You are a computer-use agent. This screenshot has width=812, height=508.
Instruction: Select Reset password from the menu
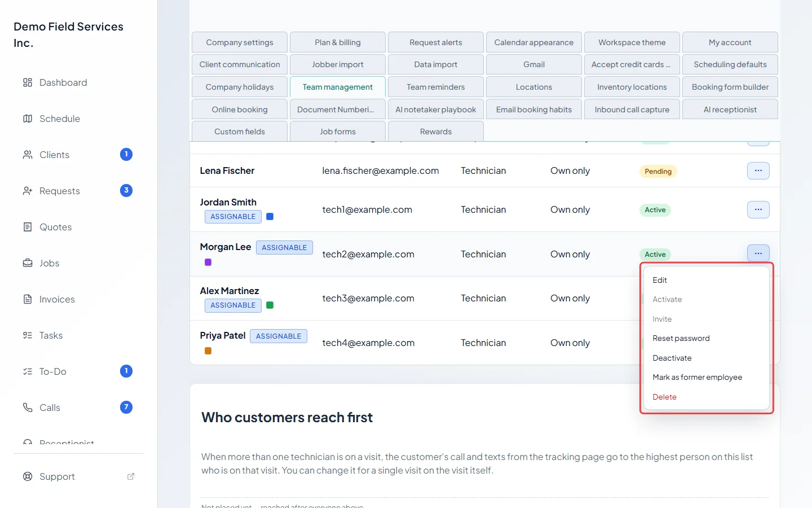[706, 338]
